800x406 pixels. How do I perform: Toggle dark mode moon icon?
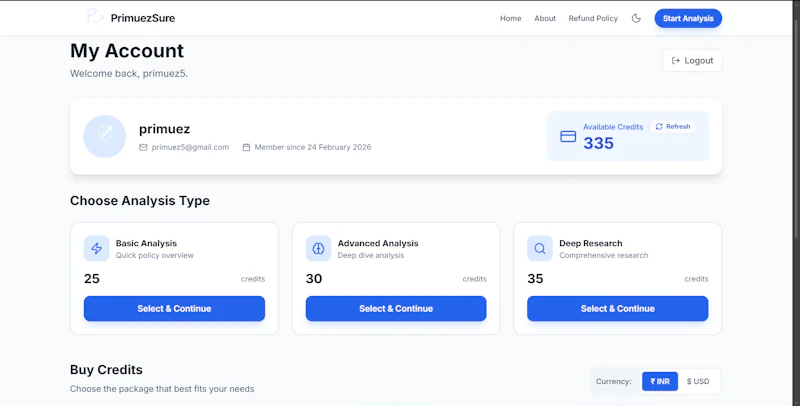(636, 18)
